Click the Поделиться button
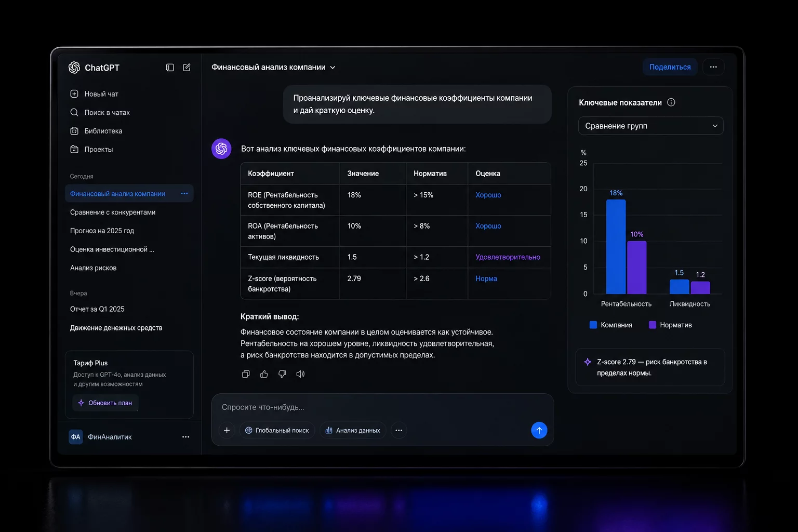Screen dimensions: 798x532 670,67
